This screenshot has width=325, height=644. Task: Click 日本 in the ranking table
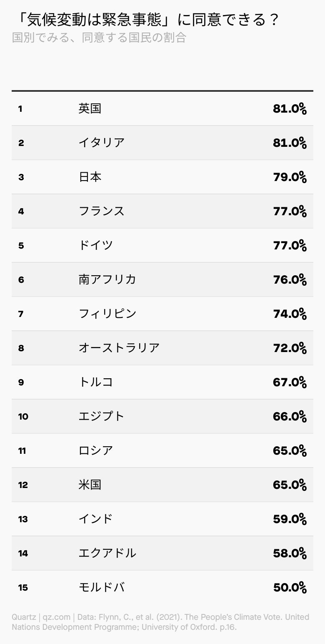pyautogui.click(x=90, y=177)
